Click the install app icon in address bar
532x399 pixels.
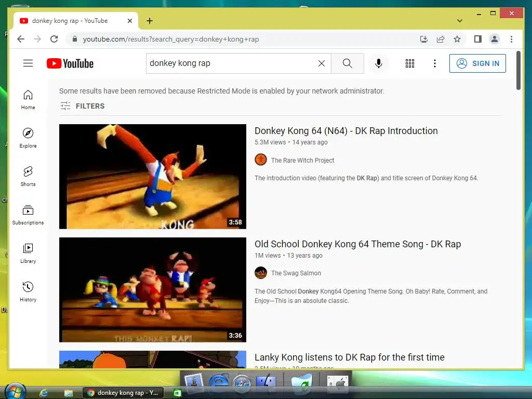coord(424,39)
